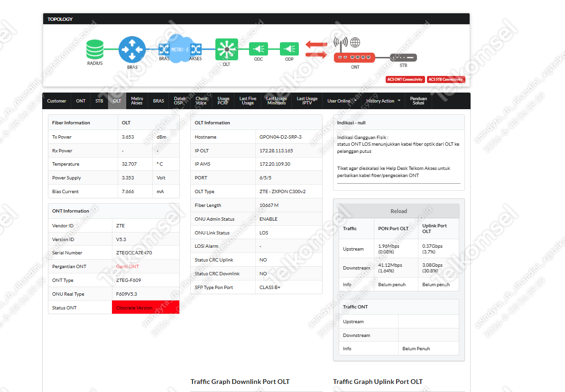
Task: Reload the traffic panel
Action: point(398,211)
